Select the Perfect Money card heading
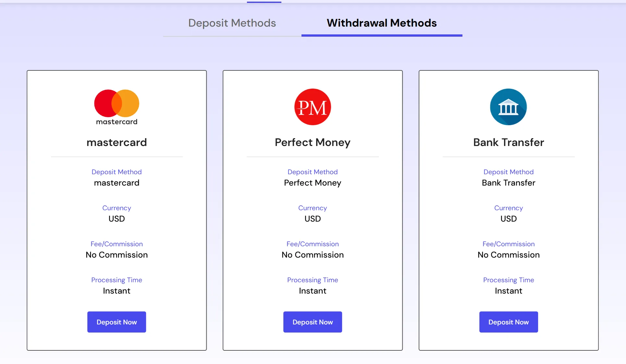 pos(313,142)
